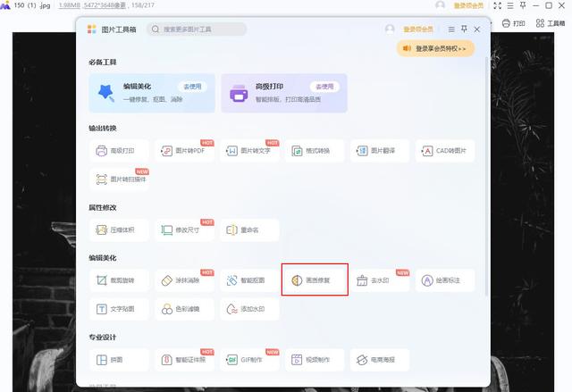Open the 图片转文字 tool

(x=249, y=151)
